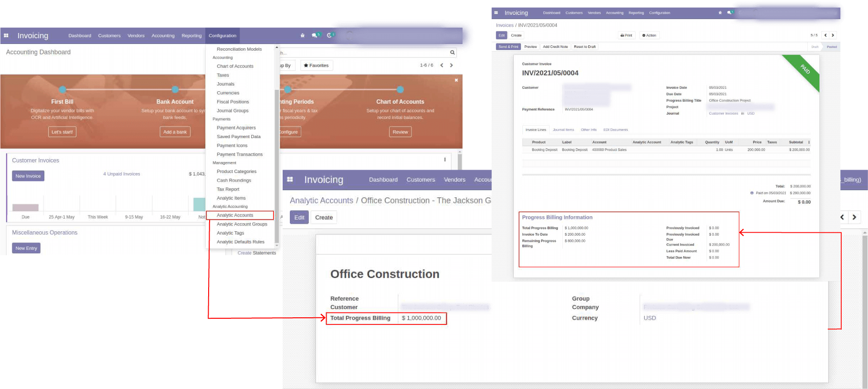Click the debug bug icon in the dashboard navbar
The image size is (868, 389).
[x=302, y=36]
